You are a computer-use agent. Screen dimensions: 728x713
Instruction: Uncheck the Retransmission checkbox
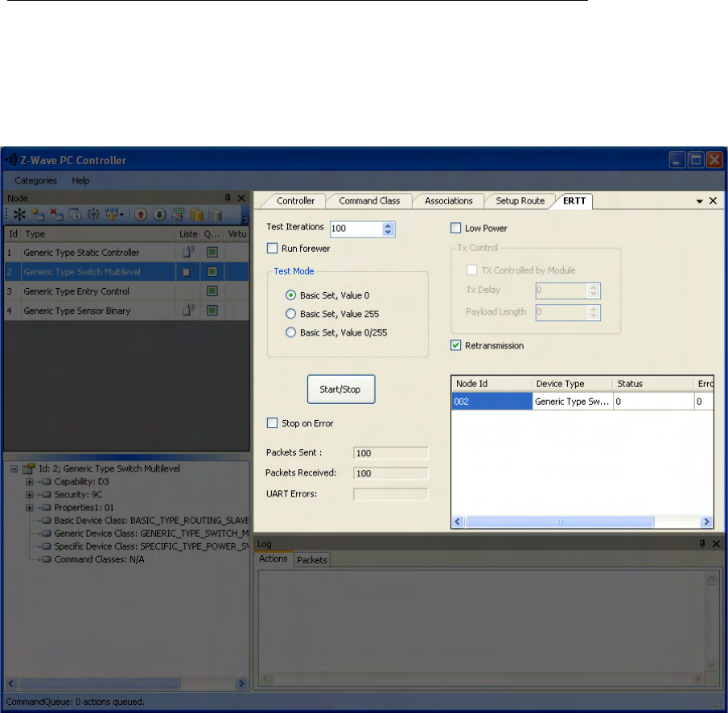456,345
